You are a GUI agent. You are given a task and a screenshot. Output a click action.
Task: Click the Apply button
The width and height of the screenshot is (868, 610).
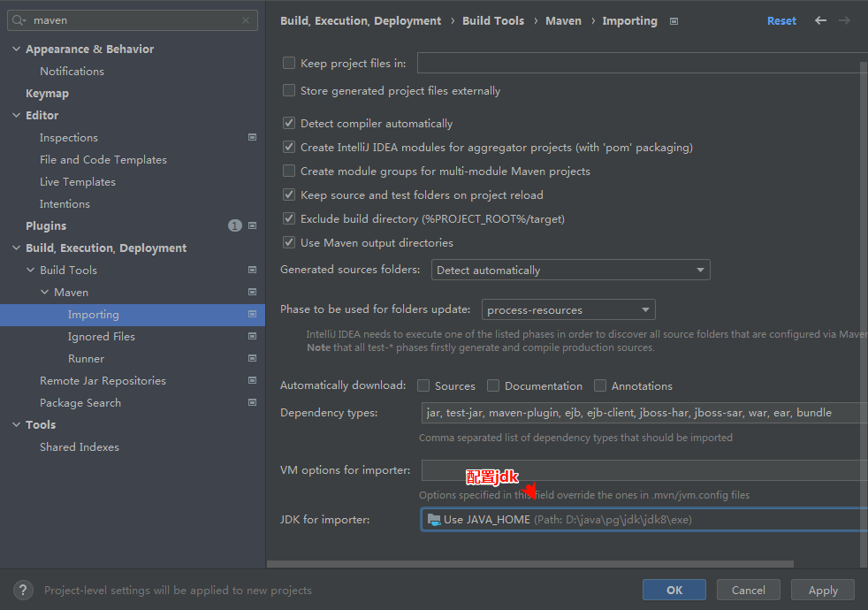point(823,590)
